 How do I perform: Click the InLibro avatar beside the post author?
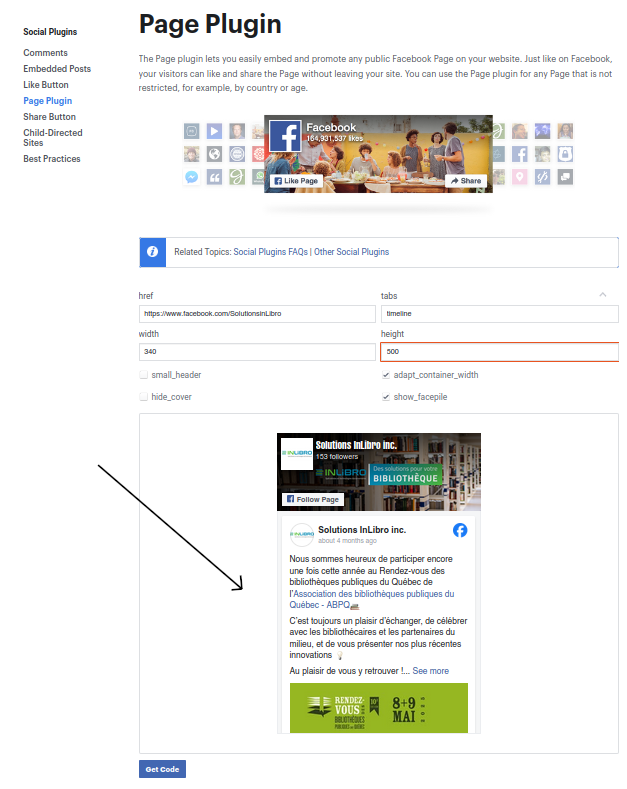[302, 535]
